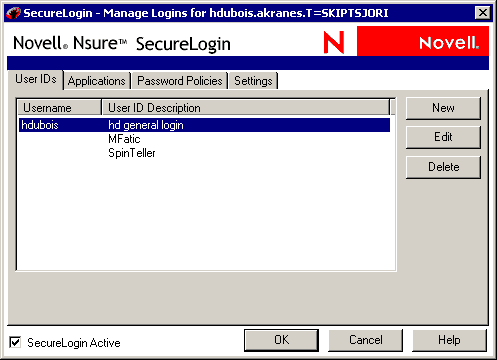This screenshot has height=360, width=497.
Task: Select the SpinTeller user ID entry
Action: pos(132,153)
